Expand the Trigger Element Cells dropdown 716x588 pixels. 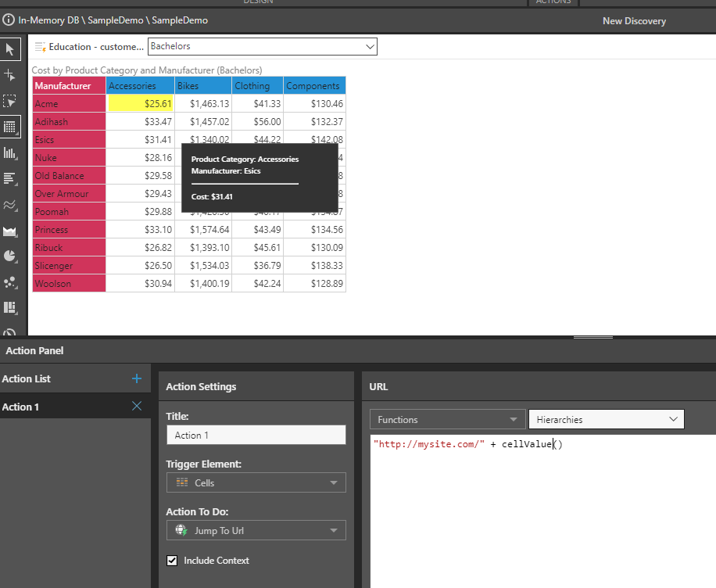tap(256, 483)
